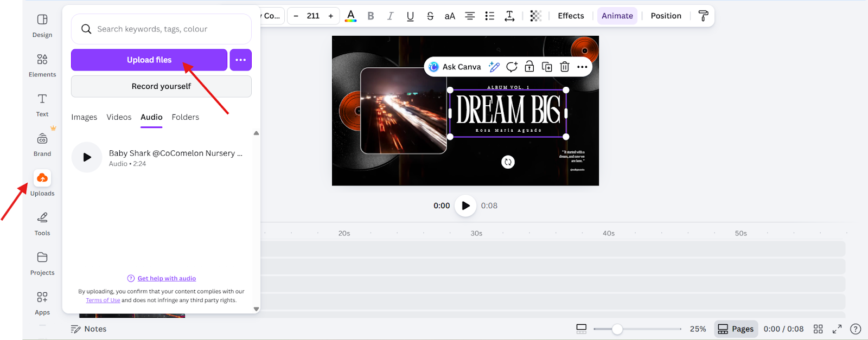Toggle timeline view icon near zoom slider
The width and height of the screenshot is (868, 340).
[582, 329]
